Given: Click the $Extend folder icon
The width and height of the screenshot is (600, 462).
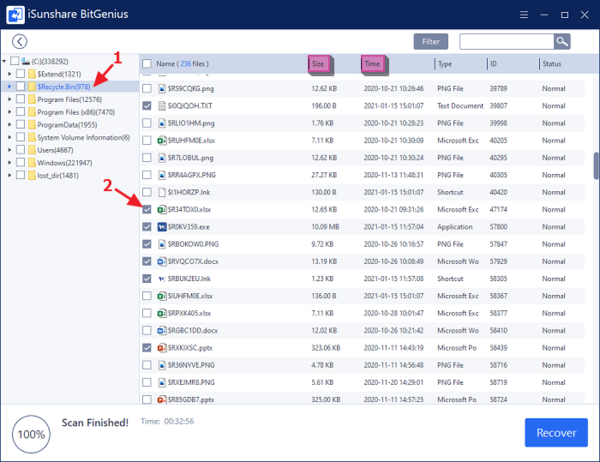Looking at the screenshot, I should pyautogui.click(x=32, y=74).
